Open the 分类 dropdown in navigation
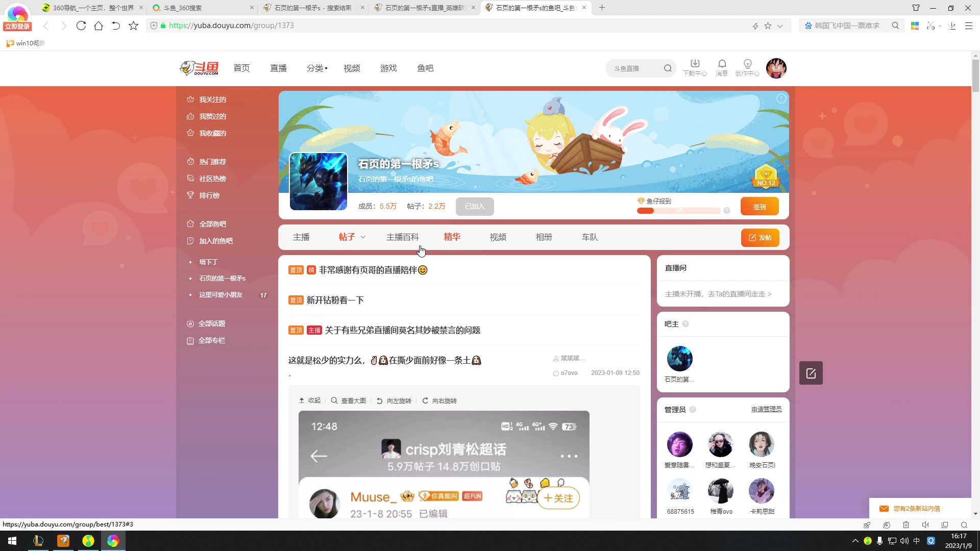This screenshot has height=551, width=980. (317, 68)
